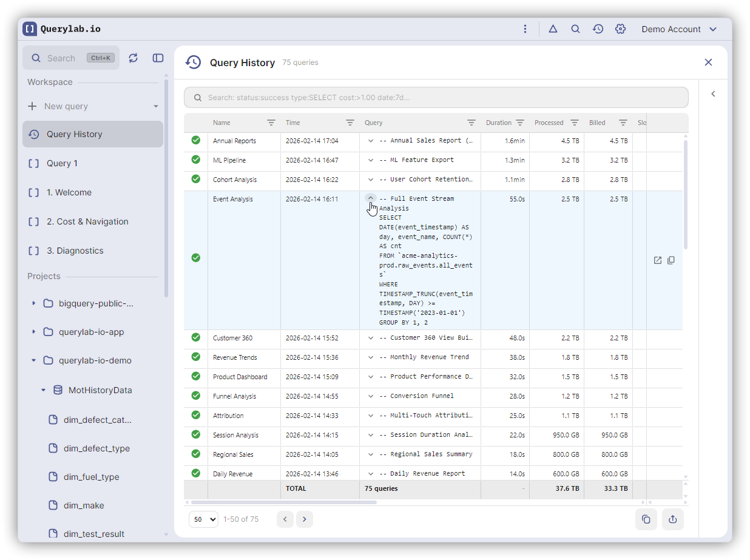Expand the Annual Sales Report query
The height and width of the screenshot is (560, 750).
tap(371, 141)
